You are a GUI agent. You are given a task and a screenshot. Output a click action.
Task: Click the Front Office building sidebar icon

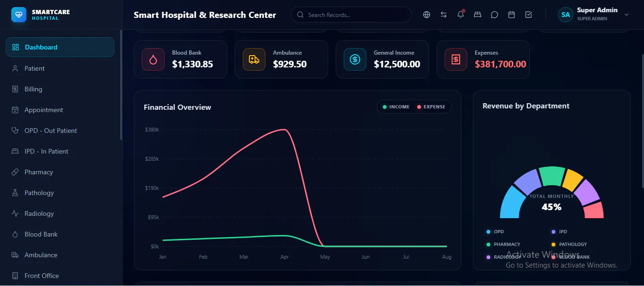pos(15,276)
